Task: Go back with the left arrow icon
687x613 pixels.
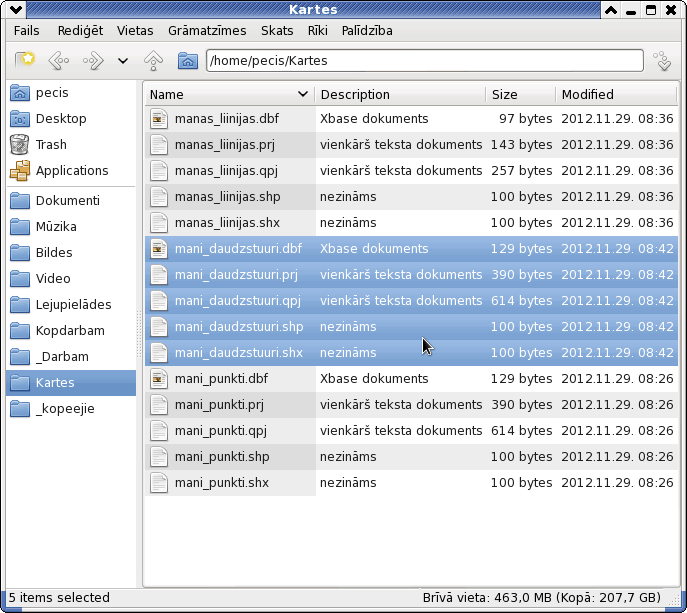Action: (59, 60)
